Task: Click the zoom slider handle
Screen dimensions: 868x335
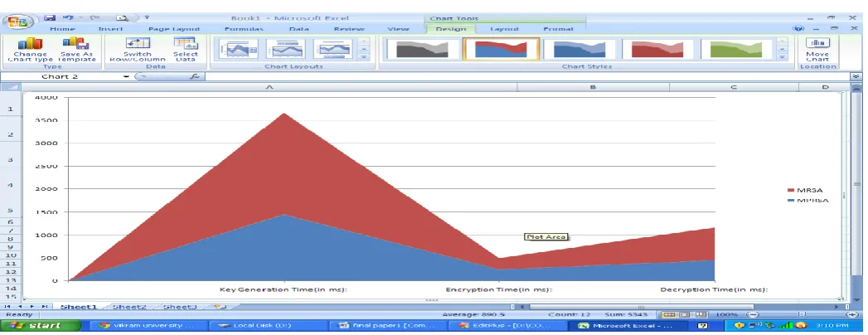Action: tap(803, 314)
